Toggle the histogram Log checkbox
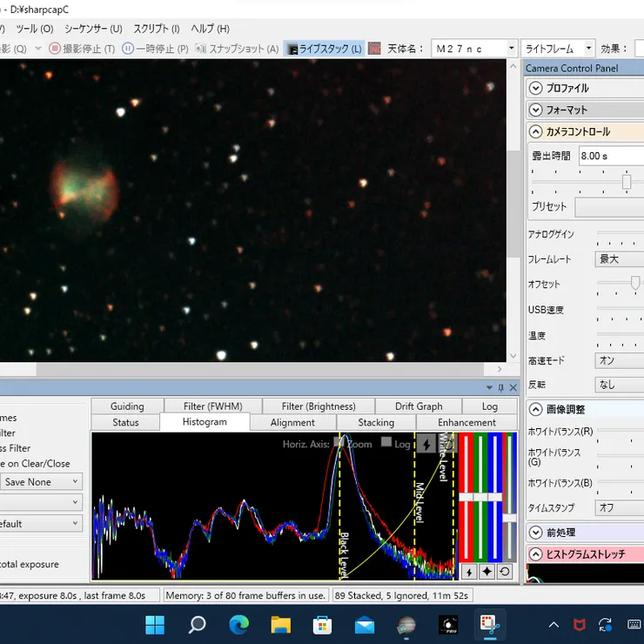The image size is (644, 644). [386, 443]
